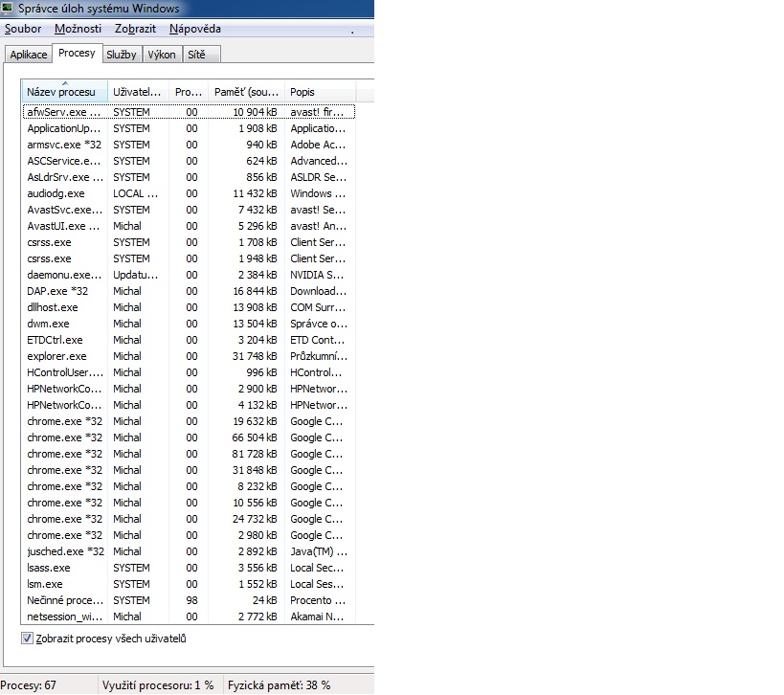This screenshot has height=695, width=784.
Task: Select the AvastUI.exe process row
Action: coord(189,226)
